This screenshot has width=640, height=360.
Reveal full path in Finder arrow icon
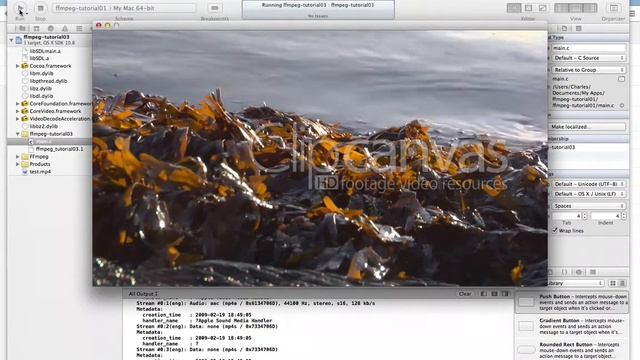point(622,105)
